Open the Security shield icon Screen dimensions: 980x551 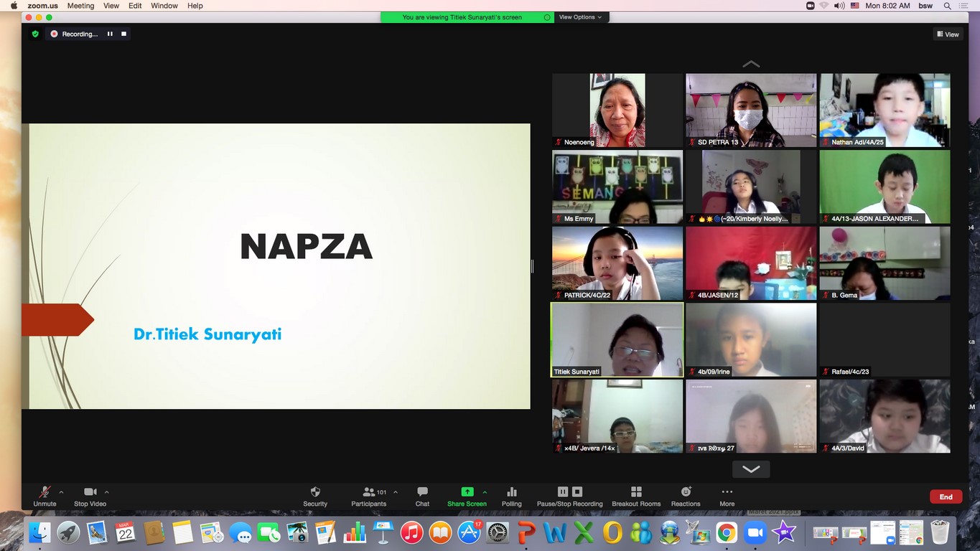pos(314,492)
